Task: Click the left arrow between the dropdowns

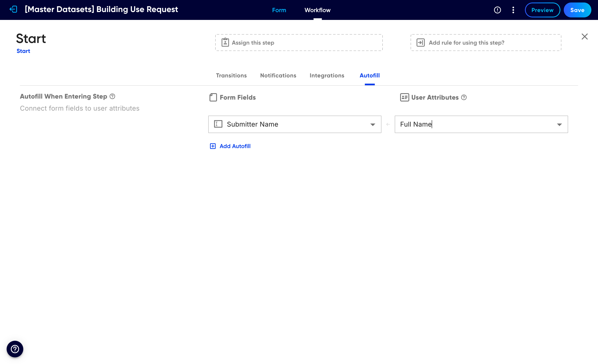Action: (388, 124)
